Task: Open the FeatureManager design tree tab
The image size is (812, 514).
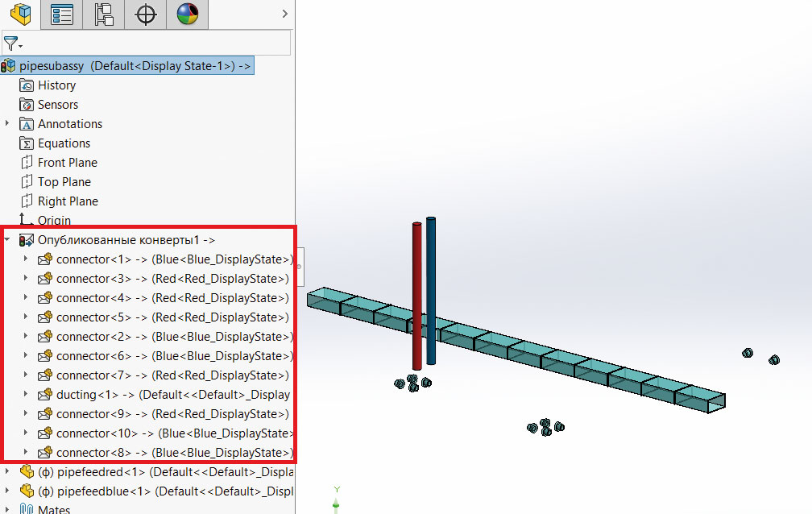Action: [20, 14]
